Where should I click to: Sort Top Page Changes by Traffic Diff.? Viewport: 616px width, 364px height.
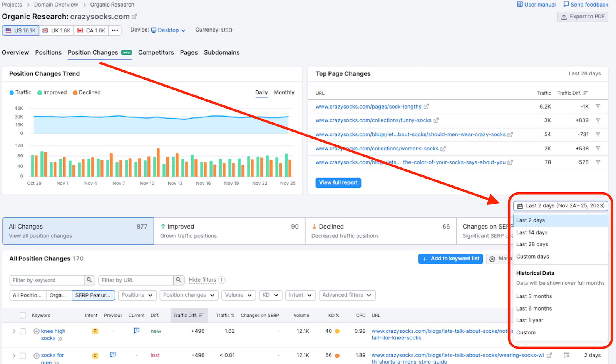[x=572, y=93]
